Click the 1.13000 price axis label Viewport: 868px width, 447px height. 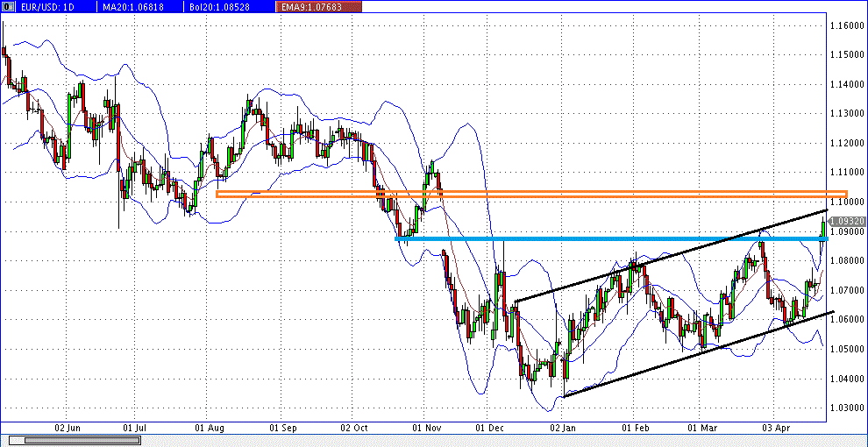(846, 114)
